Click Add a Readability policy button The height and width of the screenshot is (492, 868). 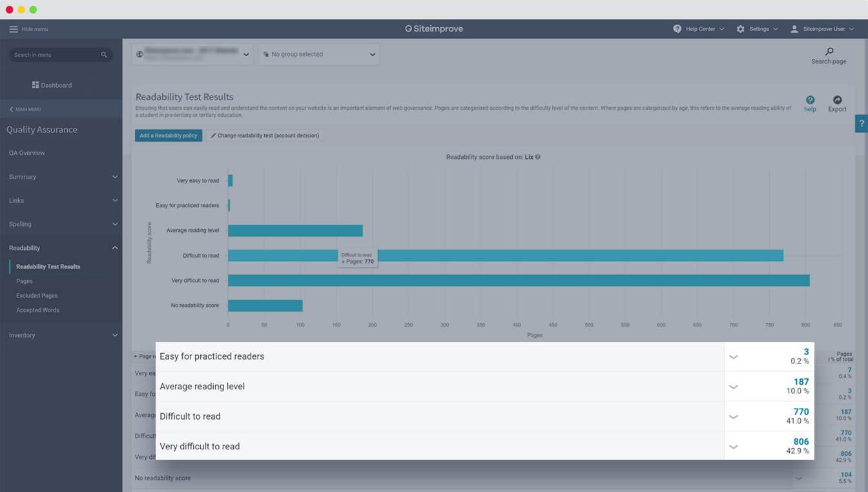click(169, 136)
